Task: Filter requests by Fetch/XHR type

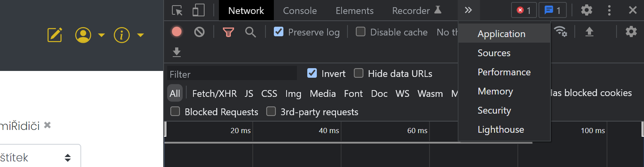Action: [214, 94]
